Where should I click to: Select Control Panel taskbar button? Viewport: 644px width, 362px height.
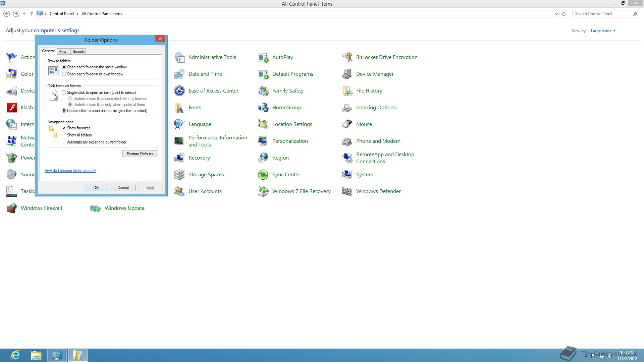pyautogui.click(x=57, y=355)
